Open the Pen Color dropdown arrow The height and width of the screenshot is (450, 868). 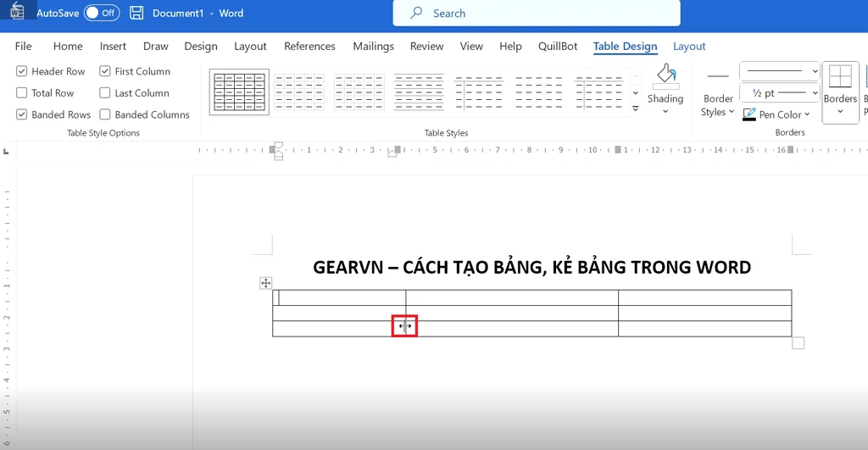pyautogui.click(x=807, y=114)
